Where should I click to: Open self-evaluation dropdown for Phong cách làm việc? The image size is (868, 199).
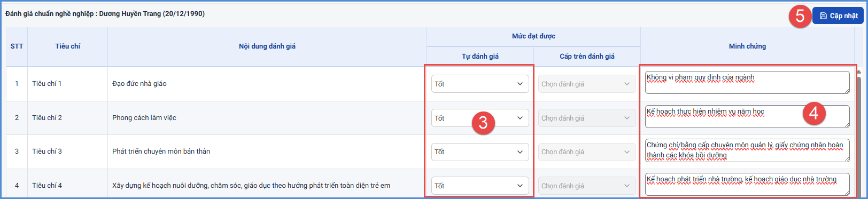480,118
